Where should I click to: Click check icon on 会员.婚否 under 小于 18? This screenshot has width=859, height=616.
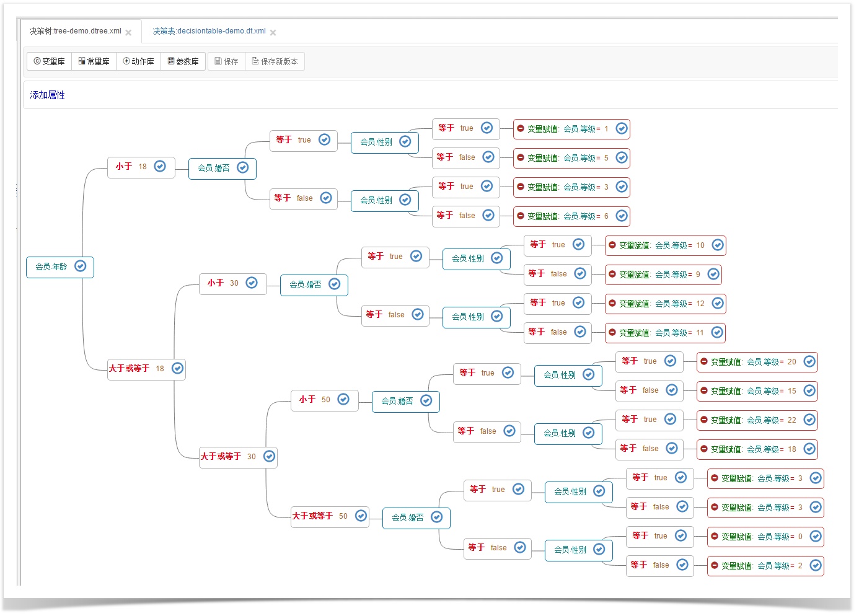243,167
